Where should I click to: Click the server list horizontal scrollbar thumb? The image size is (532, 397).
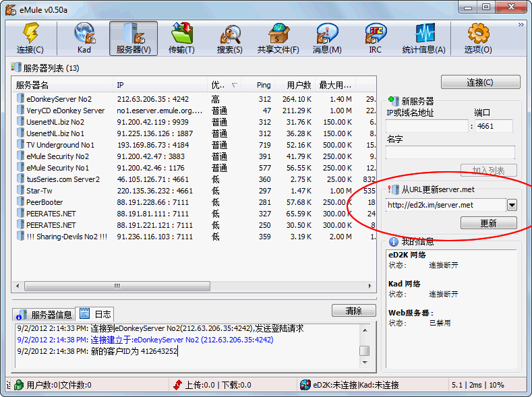coord(117,286)
